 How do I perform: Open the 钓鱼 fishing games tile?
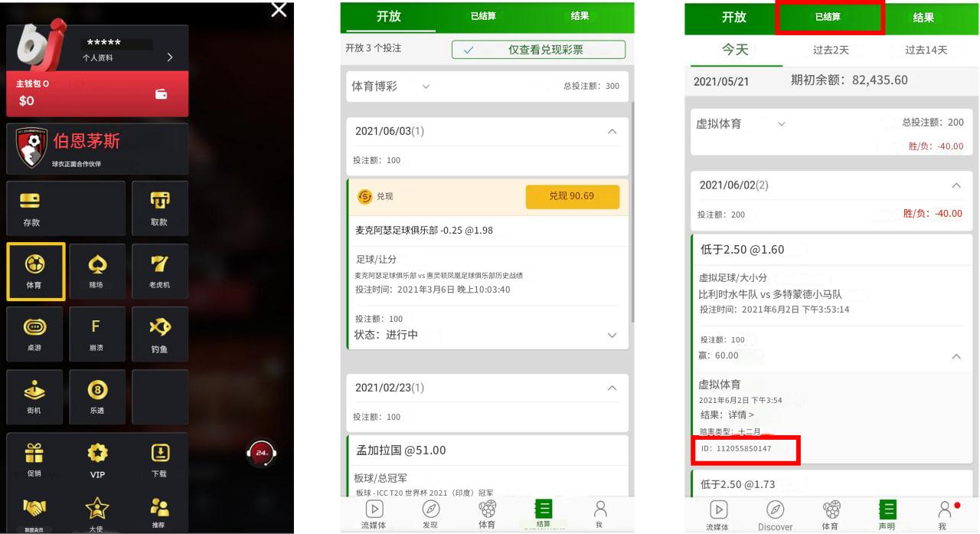159,334
